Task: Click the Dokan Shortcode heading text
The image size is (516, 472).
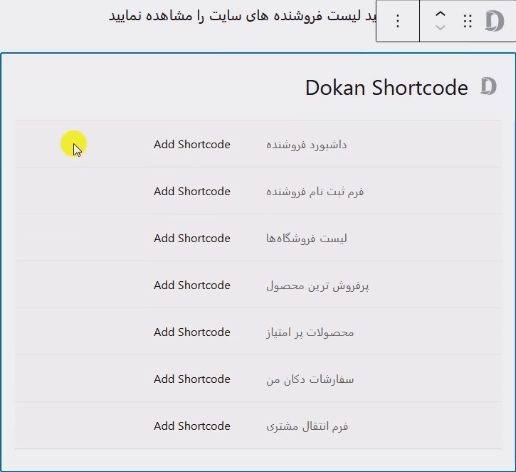Action: (x=387, y=88)
